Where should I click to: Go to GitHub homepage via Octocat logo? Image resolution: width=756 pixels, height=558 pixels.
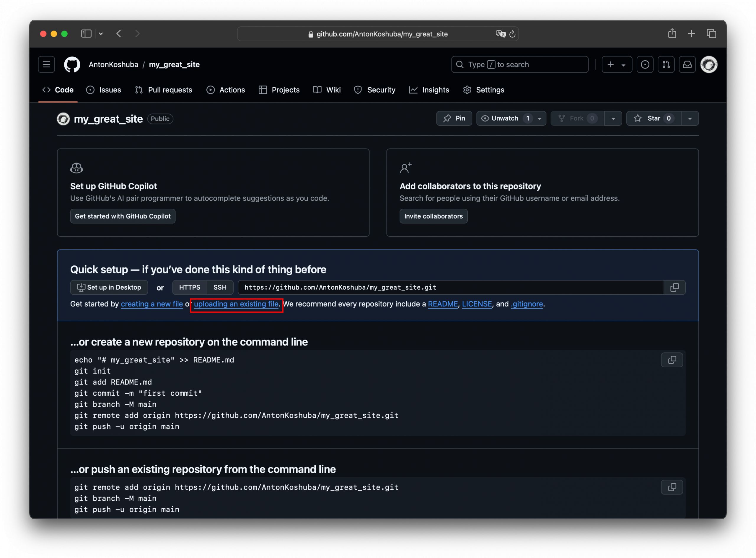pyautogui.click(x=72, y=64)
